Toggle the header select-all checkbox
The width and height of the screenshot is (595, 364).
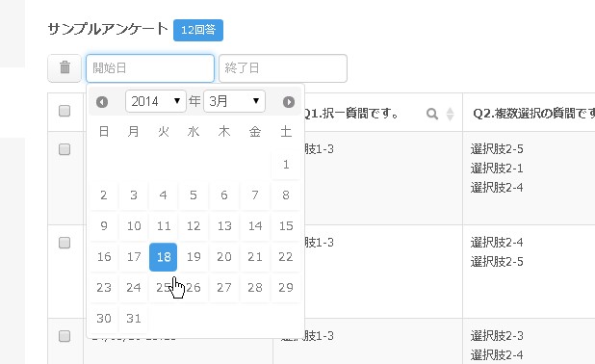pyautogui.click(x=65, y=111)
